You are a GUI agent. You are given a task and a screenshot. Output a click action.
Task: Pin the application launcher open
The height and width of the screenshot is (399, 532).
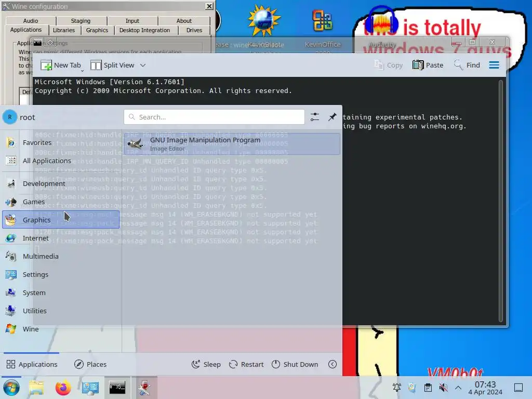332,117
